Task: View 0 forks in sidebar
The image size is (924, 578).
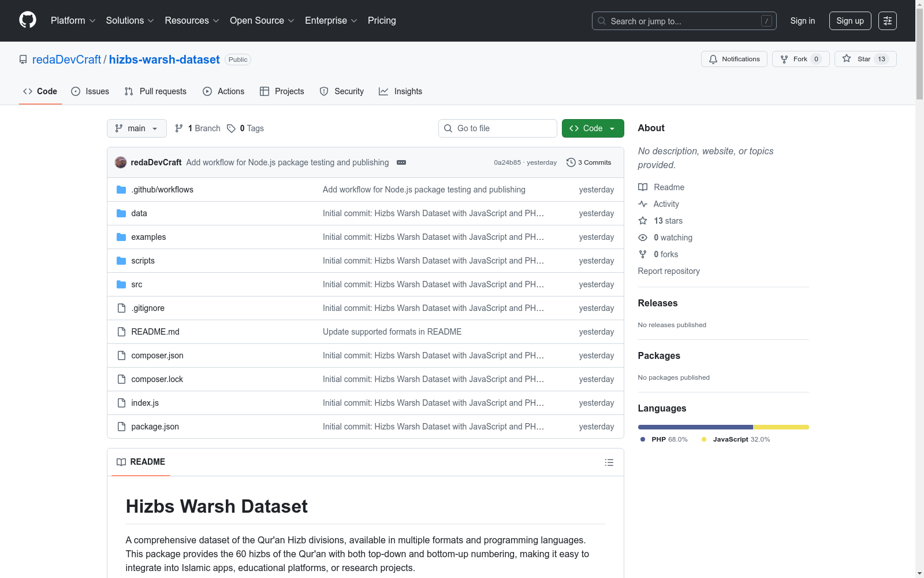Action: [x=658, y=254]
